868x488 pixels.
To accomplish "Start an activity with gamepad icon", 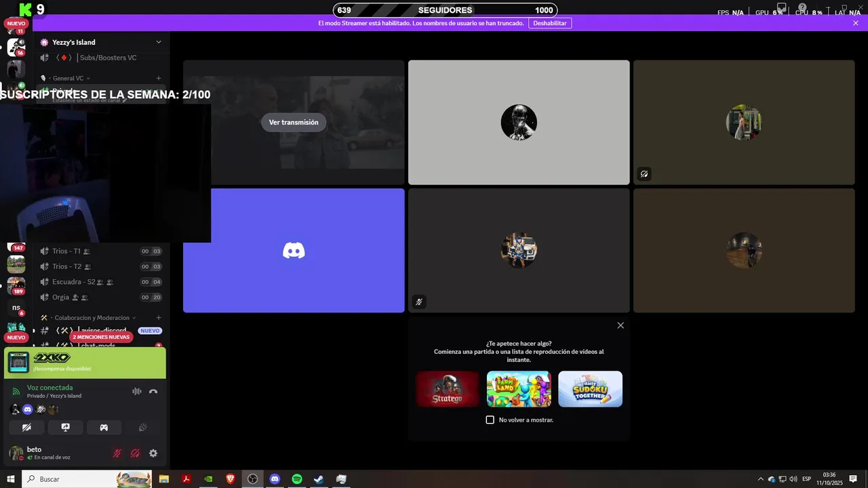I will [x=104, y=428].
